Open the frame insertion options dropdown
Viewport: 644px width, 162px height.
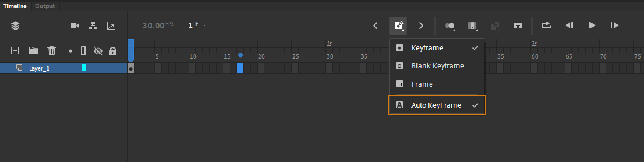click(398, 26)
